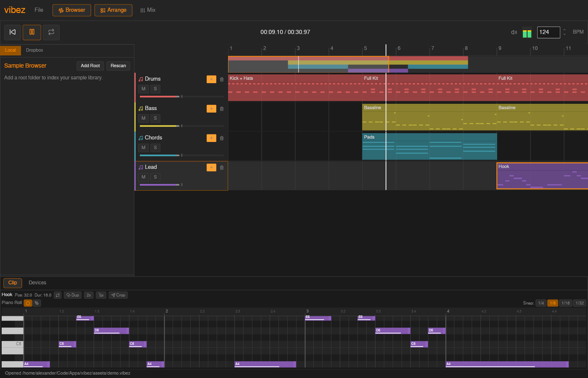Add a clip to the Bass track
This screenshot has height=378, width=588.
[211, 109]
